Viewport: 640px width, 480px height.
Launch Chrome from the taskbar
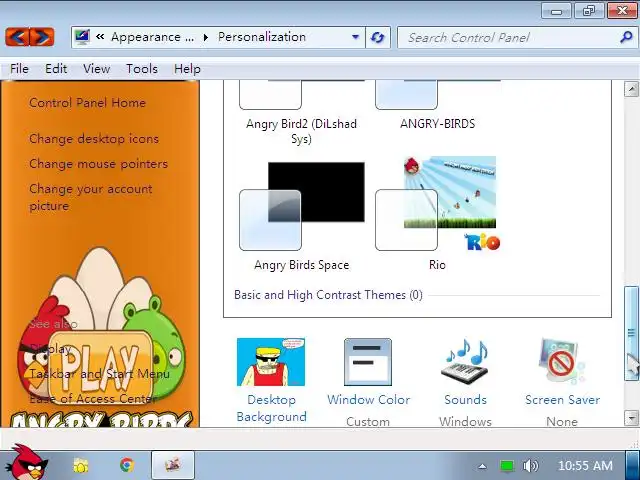(127, 465)
